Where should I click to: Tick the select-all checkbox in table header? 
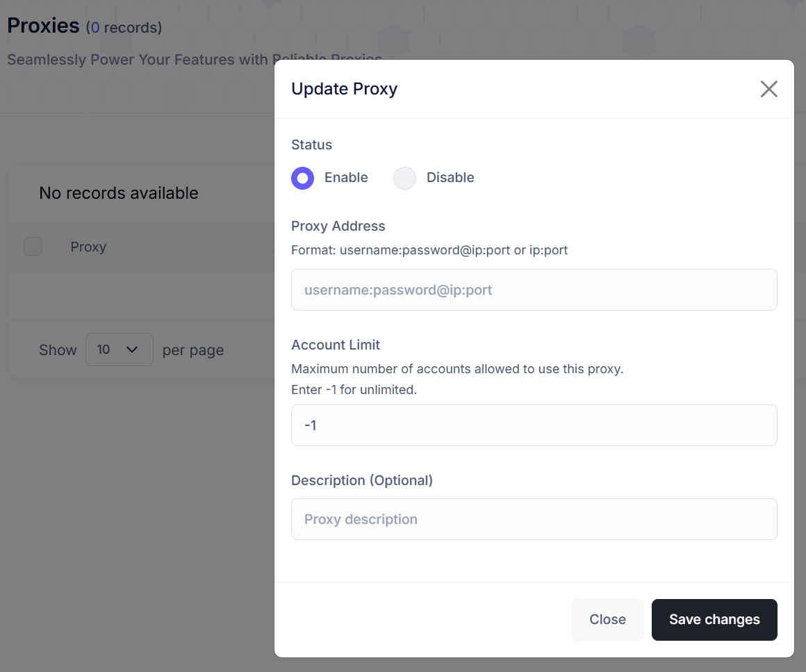pos(33,247)
